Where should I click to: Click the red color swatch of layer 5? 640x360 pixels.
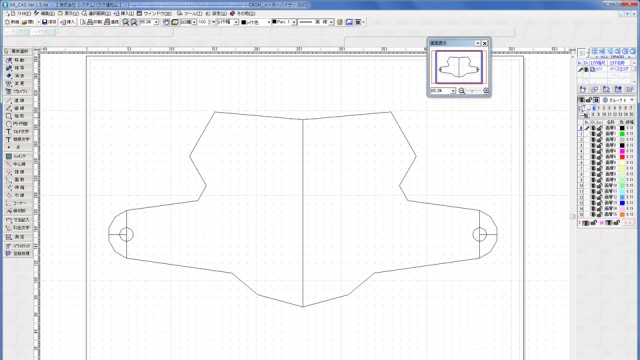622,157
